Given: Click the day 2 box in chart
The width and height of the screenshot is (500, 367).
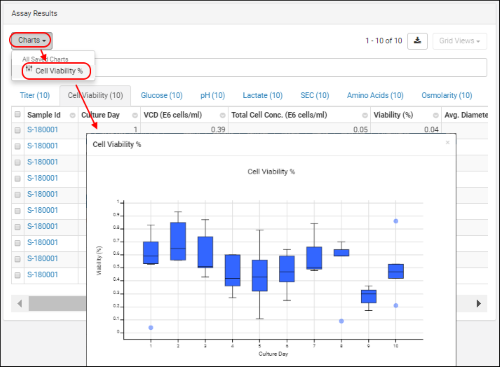Looking at the screenshot, I should 178,241.
